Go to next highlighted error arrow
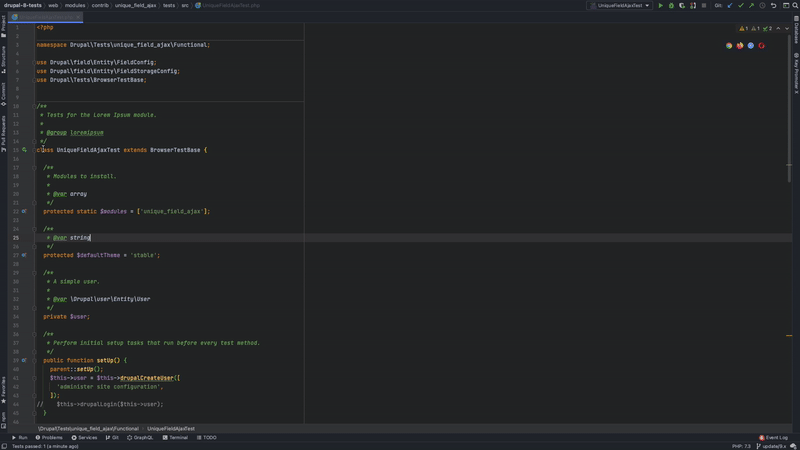 pos(786,29)
